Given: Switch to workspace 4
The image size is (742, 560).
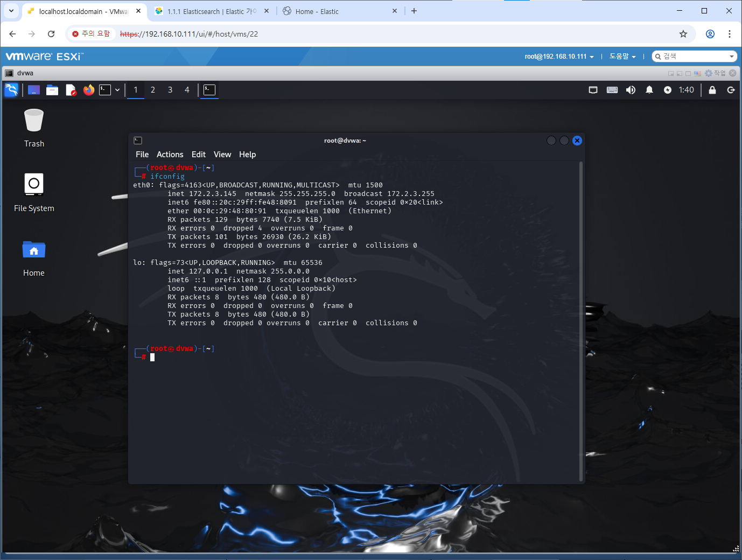Looking at the screenshot, I should click(x=187, y=90).
